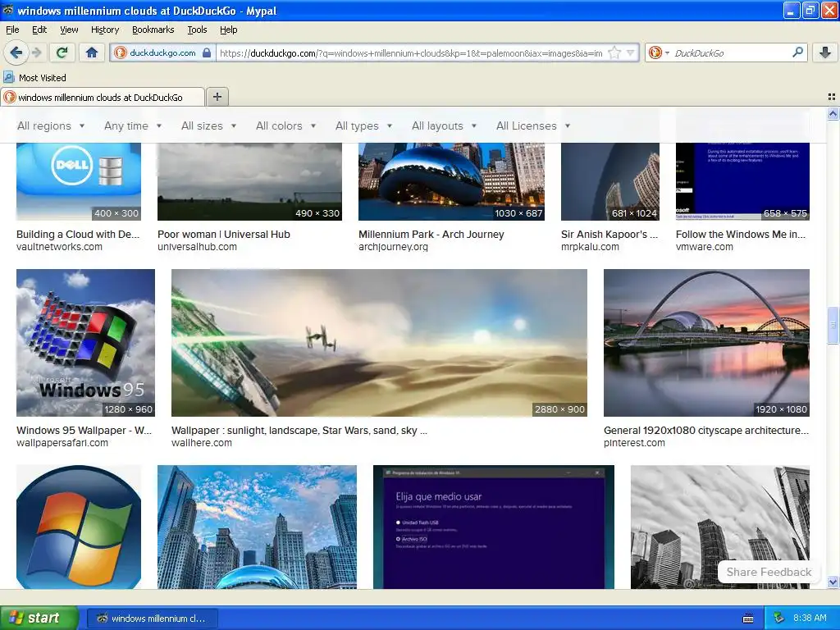Open the Chicago skyline blue sky image

pos(257,527)
